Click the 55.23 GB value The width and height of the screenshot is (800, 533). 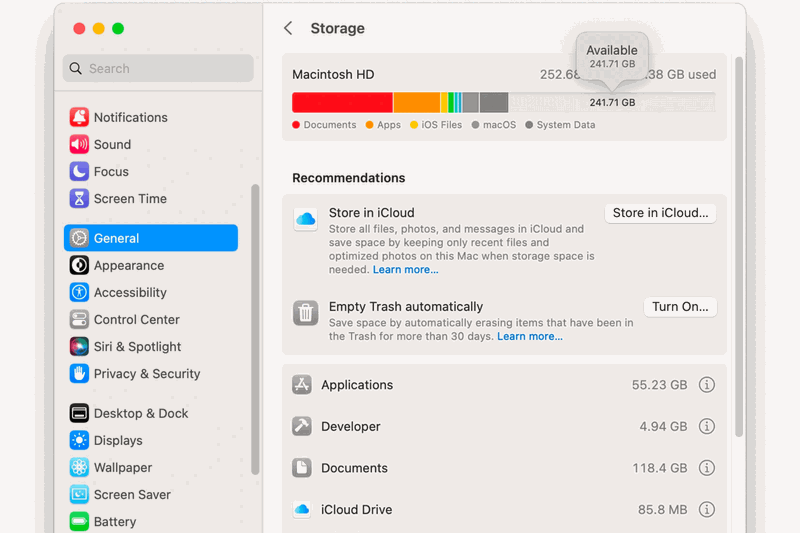659,385
